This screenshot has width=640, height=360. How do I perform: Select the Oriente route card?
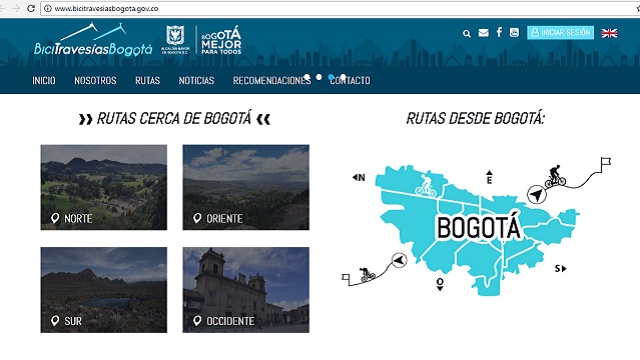pos(246,187)
